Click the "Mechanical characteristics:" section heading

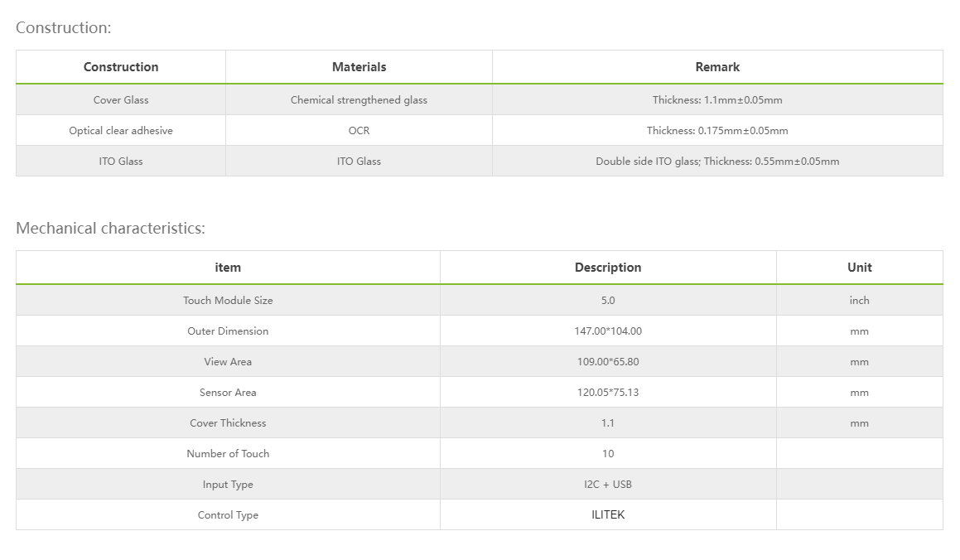click(x=110, y=228)
